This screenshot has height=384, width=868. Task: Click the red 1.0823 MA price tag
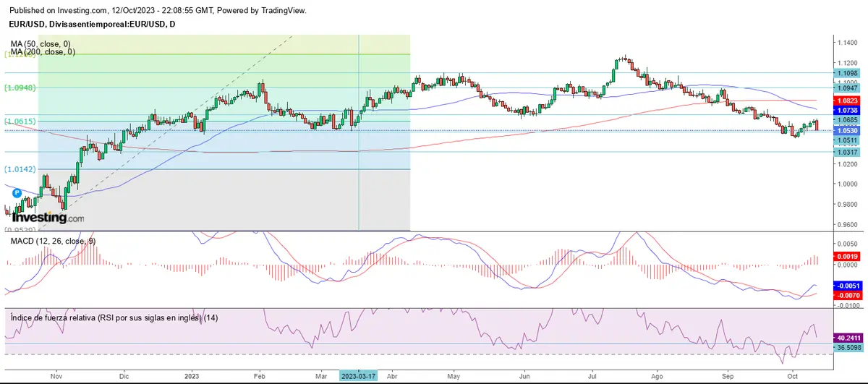pyautogui.click(x=845, y=101)
